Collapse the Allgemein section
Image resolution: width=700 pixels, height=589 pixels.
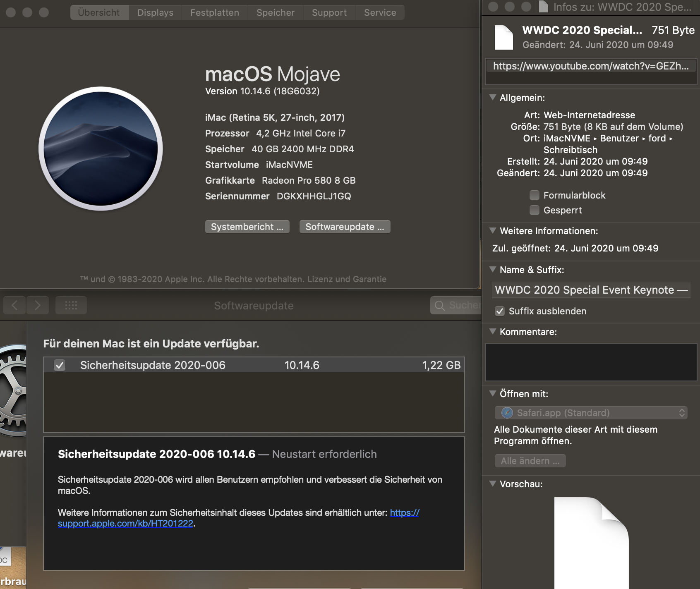pos(493,98)
